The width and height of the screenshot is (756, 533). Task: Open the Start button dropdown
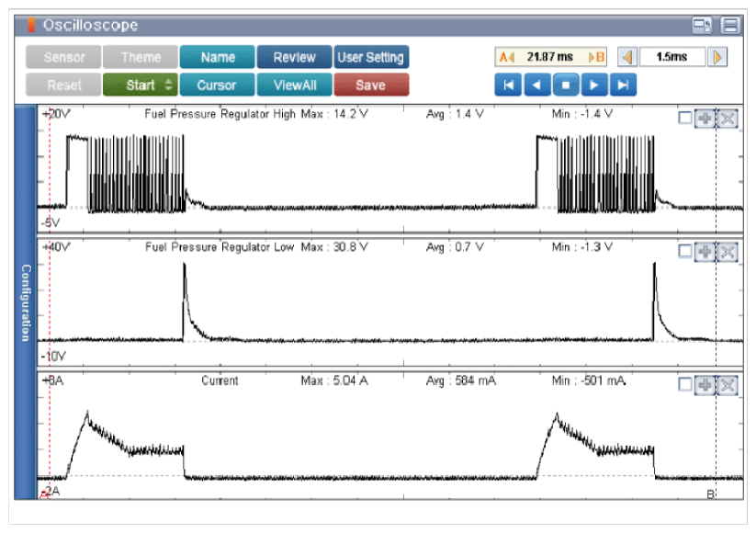point(168,85)
